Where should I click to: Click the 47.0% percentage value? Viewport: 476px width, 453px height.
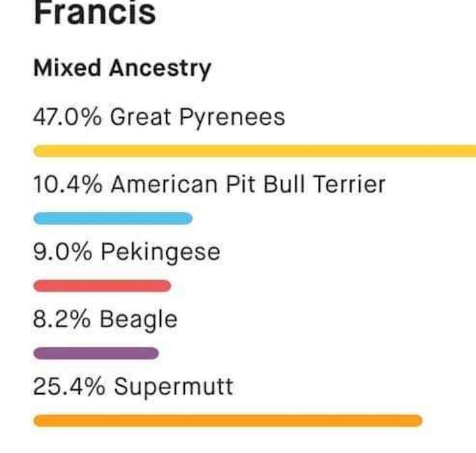(67, 117)
